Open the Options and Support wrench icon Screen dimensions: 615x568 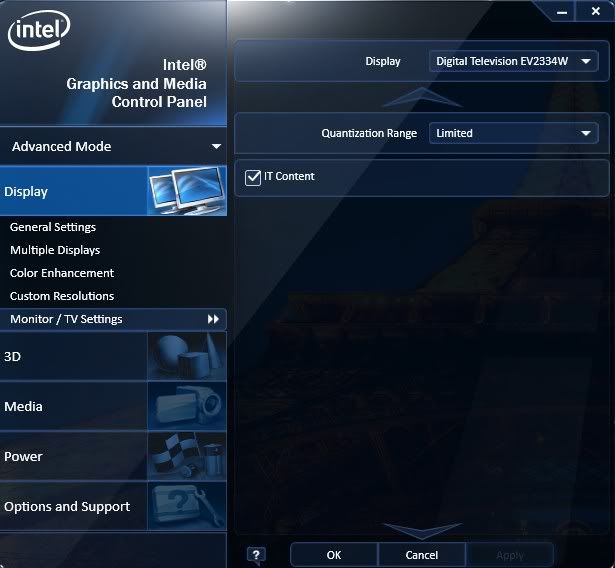tap(187, 506)
